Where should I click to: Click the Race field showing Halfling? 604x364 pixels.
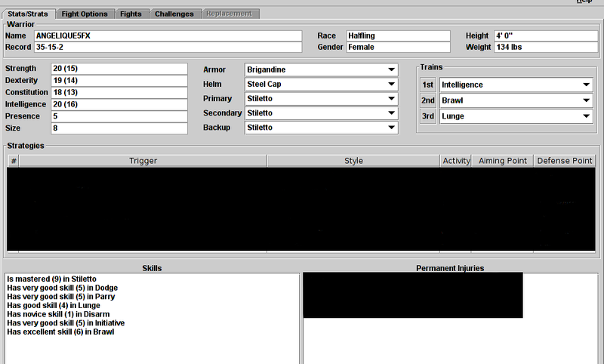399,35
